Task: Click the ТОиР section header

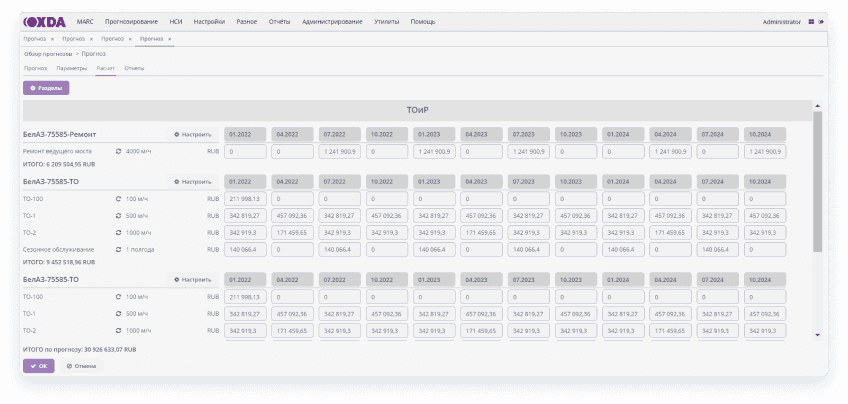Action: pyautogui.click(x=418, y=110)
